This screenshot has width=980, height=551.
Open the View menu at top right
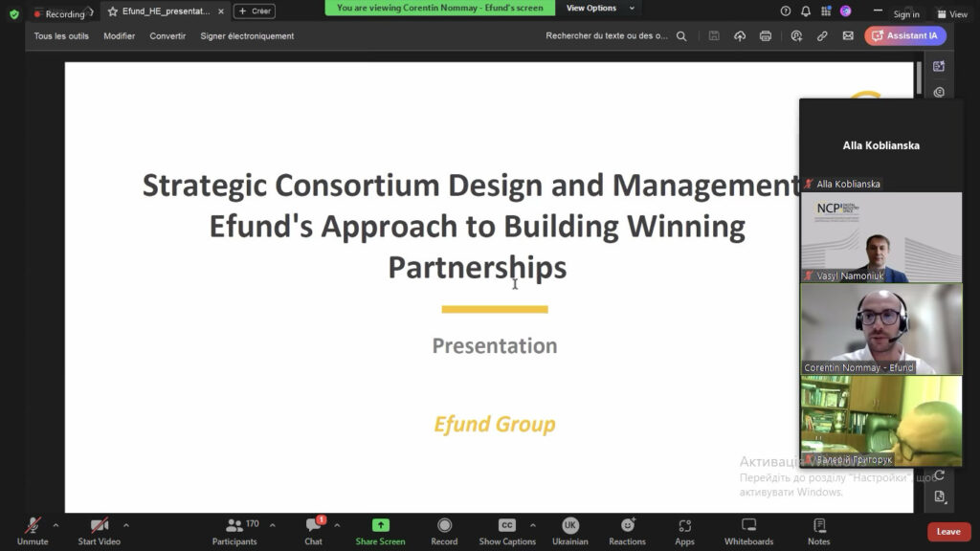(952, 14)
